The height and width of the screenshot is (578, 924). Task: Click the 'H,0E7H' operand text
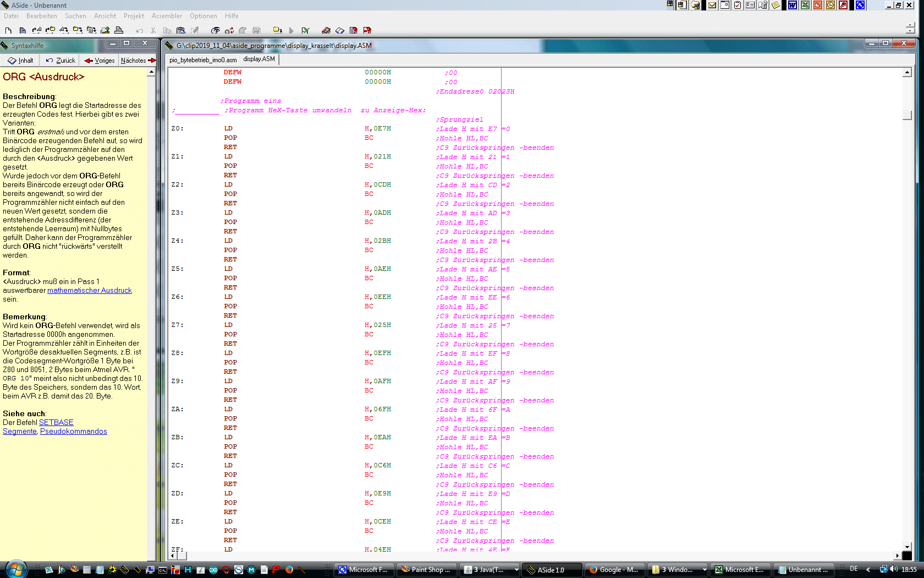(x=378, y=129)
